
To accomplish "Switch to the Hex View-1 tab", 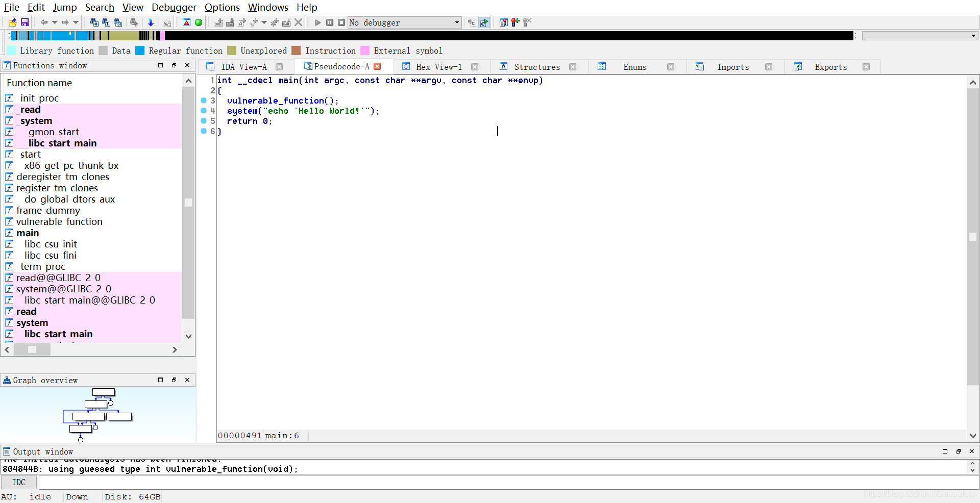I will (x=438, y=67).
